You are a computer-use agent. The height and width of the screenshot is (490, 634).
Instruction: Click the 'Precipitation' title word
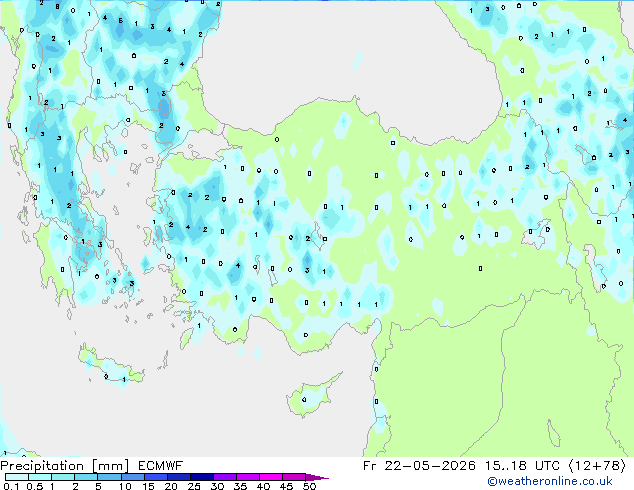click(x=42, y=466)
